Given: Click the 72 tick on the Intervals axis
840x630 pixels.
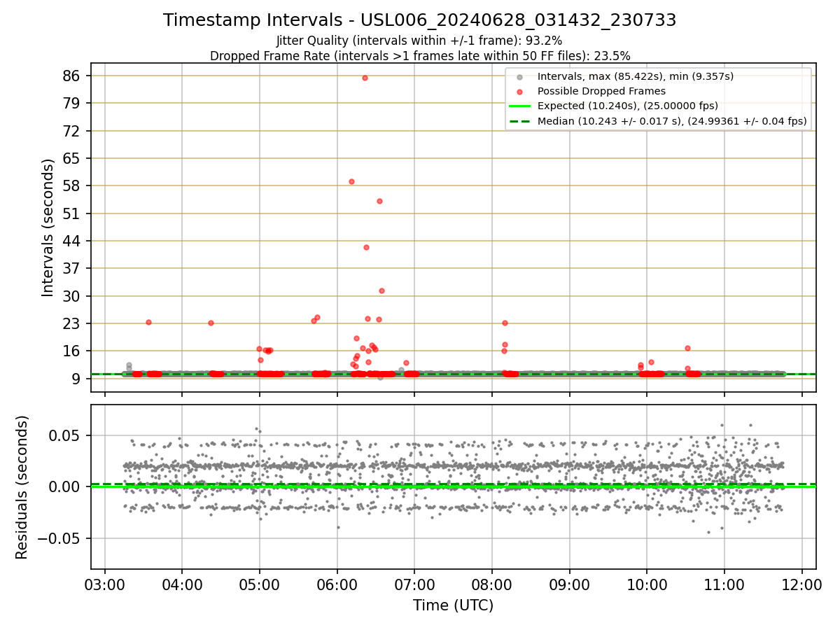Looking at the screenshot, I should (72, 131).
